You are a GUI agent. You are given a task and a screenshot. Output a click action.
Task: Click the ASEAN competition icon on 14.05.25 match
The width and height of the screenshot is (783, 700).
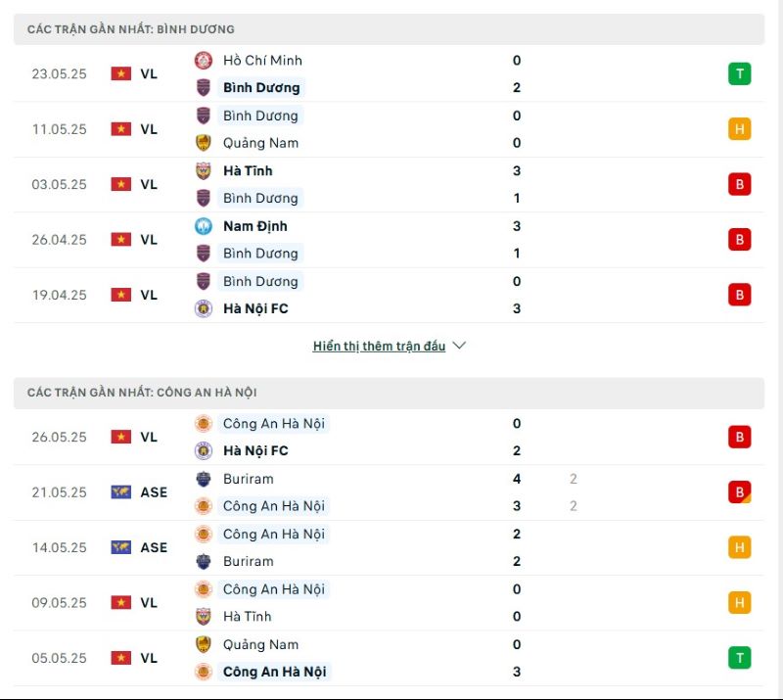[120, 547]
